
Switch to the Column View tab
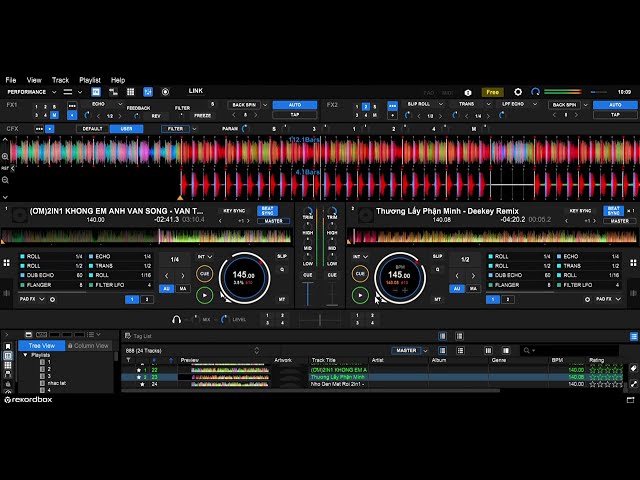point(89,346)
